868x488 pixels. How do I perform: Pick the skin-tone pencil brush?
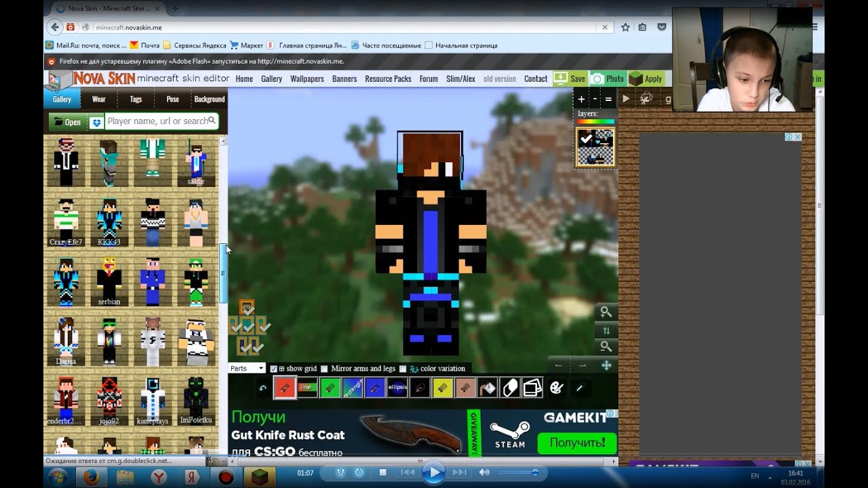[x=465, y=388]
